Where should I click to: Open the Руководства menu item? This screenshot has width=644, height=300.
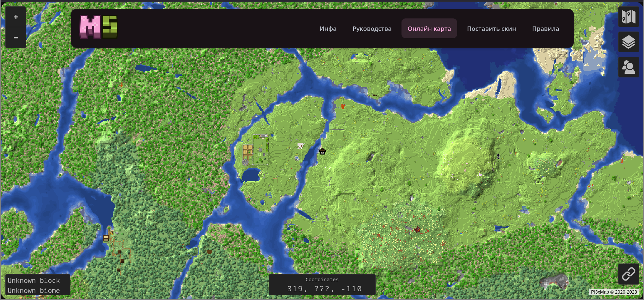tap(372, 28)
